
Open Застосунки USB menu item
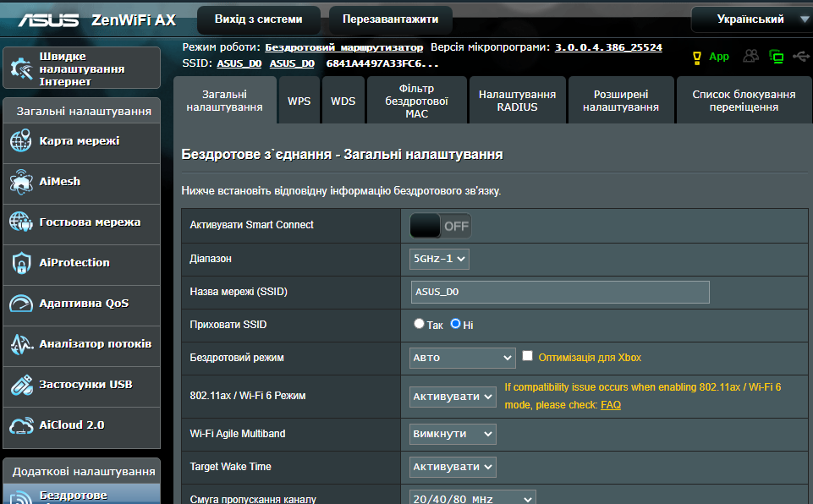pyautogui.click(x=81, y=386)
